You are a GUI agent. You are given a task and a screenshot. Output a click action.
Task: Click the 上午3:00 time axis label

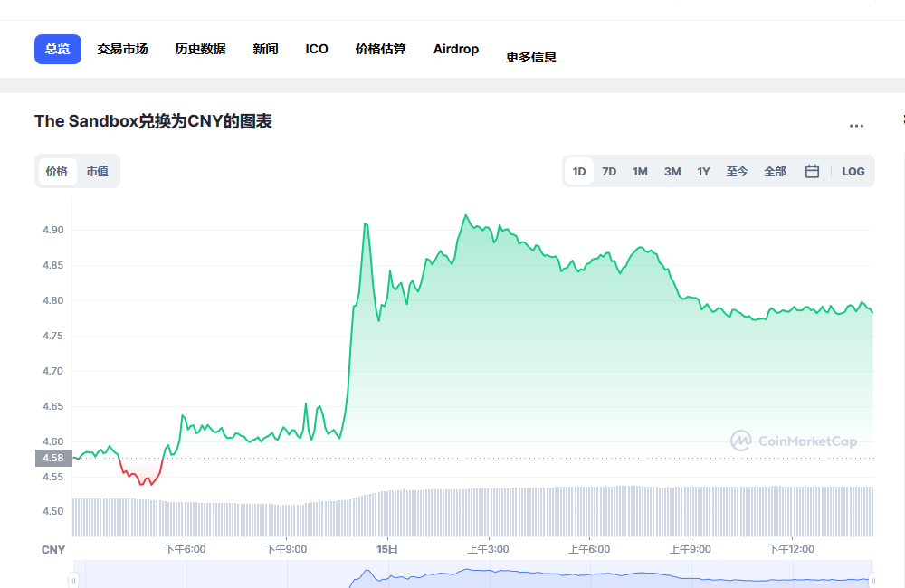click(489, 549)
